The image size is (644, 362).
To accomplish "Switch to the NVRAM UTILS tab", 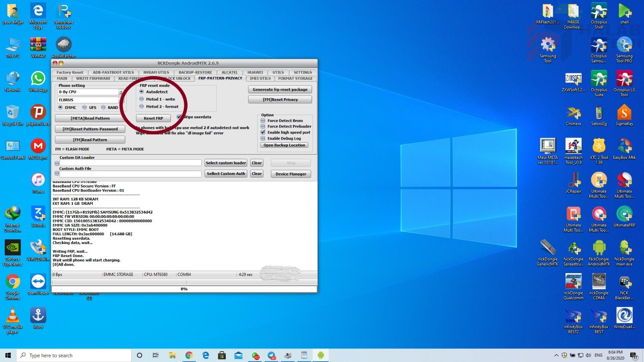I will [x=156, y=72].
